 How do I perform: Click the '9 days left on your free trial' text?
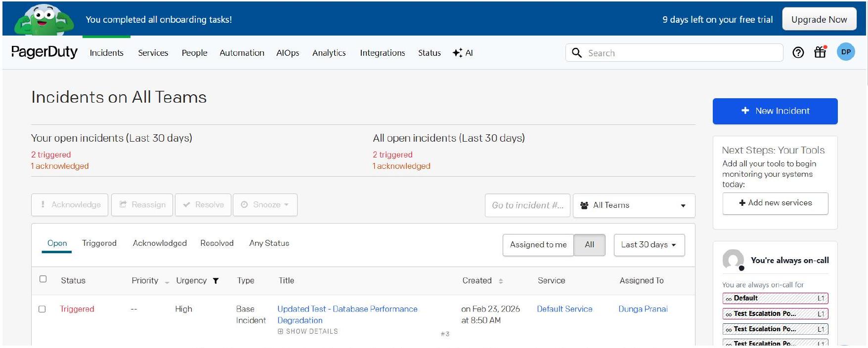(717, 20)
